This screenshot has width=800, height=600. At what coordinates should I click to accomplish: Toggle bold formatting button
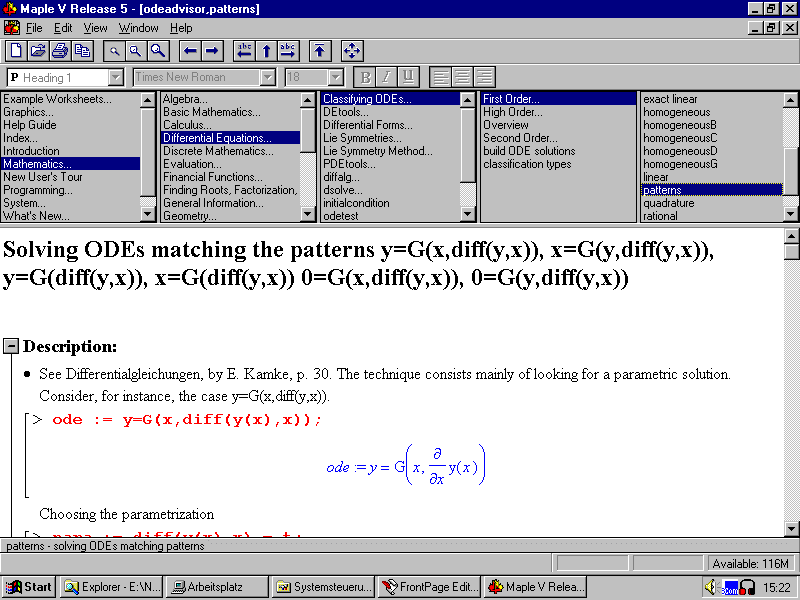[365, 77]
